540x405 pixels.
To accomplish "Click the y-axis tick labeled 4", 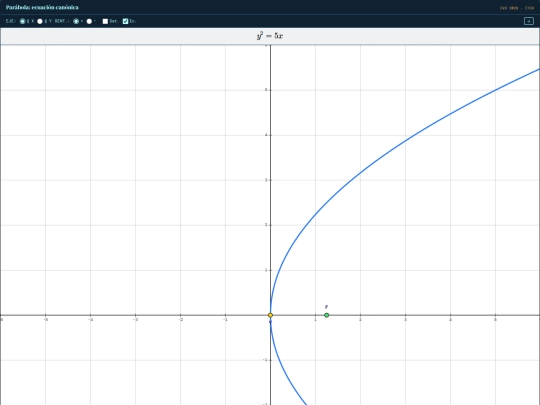I will 266,135.
